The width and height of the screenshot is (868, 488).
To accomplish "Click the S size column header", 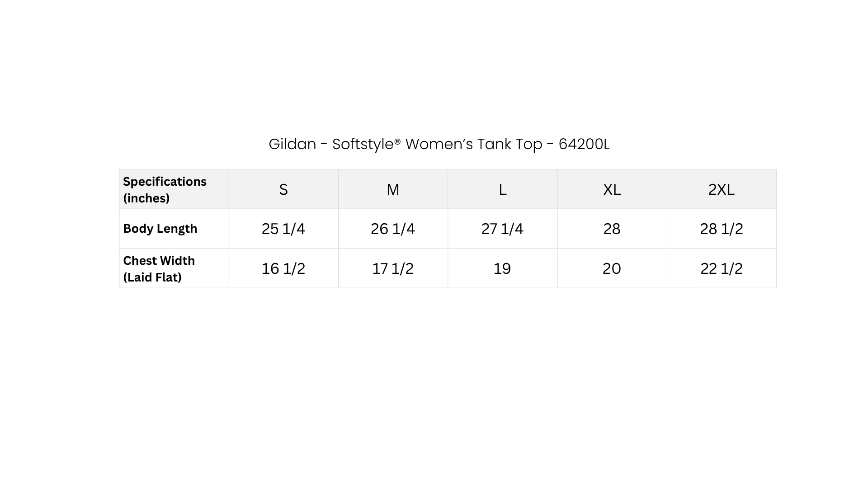I will point(283,189).
